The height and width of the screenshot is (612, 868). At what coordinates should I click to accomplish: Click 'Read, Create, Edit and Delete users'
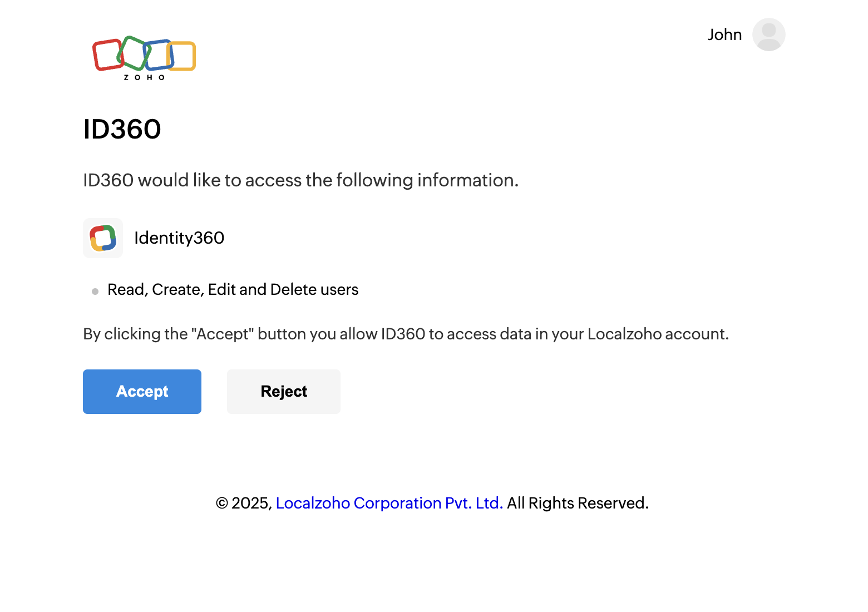point(233,290)
